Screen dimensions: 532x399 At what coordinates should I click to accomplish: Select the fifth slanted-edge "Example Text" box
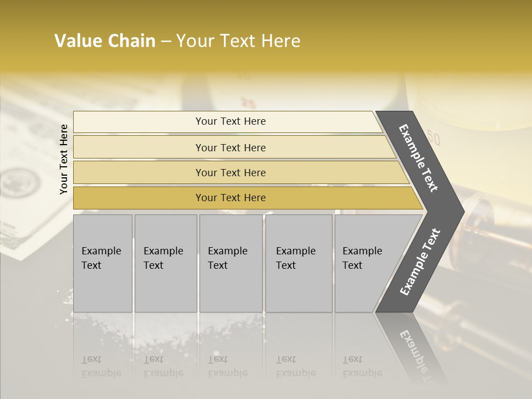point(366,263)
